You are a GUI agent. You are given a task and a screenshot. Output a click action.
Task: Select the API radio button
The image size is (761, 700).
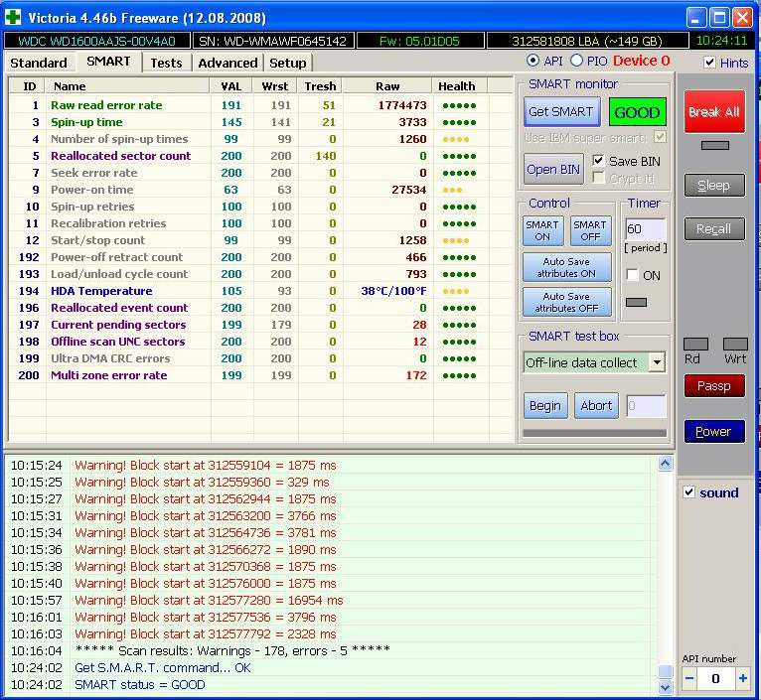click(533, 61)
